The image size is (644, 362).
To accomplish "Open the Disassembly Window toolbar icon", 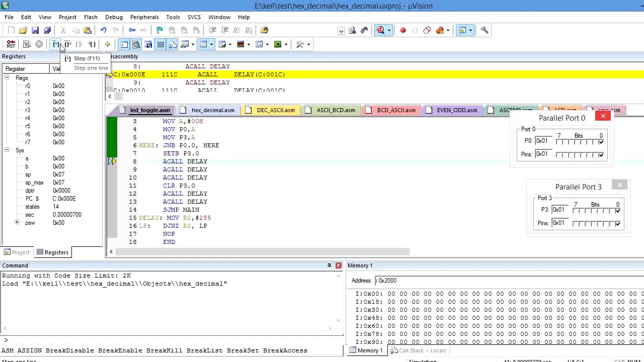I will point(136,44).
